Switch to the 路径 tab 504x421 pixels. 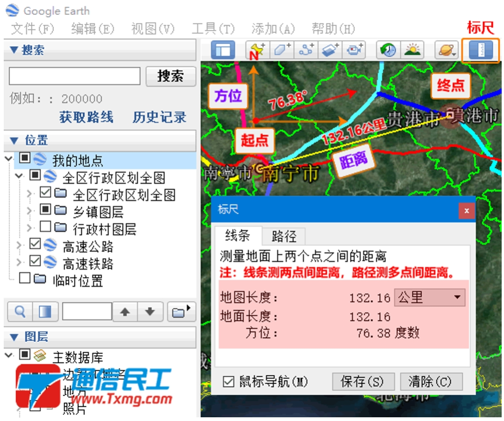coord(284,236)
